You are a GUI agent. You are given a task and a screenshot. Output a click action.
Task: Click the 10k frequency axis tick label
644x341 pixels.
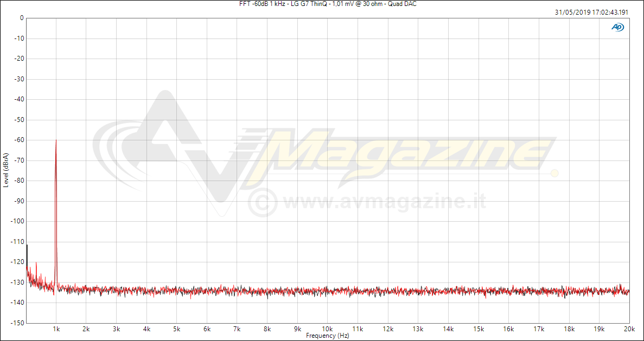[327, 329]
